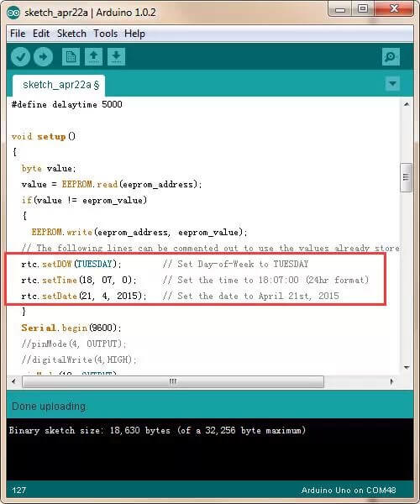The image size is (420, 504).
Task: Click the vertical scrollbar down arrow
Action: click(x=407, y=367)
